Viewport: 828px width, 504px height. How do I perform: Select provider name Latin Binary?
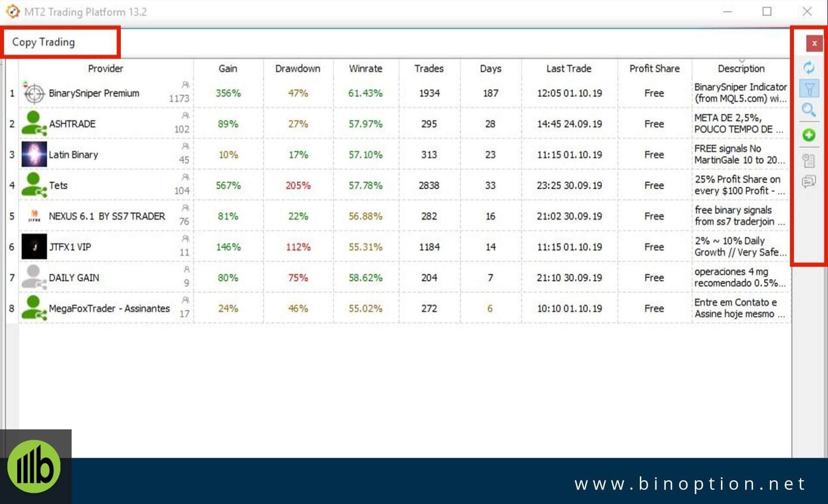click(x=73, y=154)
